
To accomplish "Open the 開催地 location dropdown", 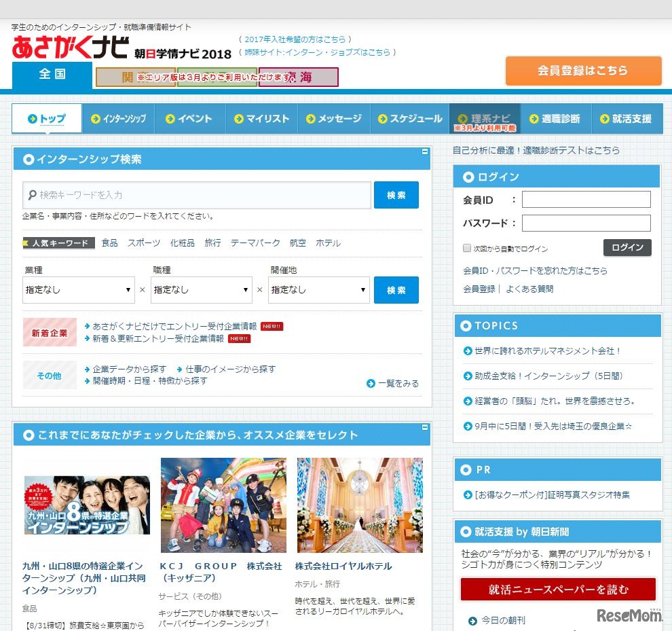I will click(x=319, y=290).
